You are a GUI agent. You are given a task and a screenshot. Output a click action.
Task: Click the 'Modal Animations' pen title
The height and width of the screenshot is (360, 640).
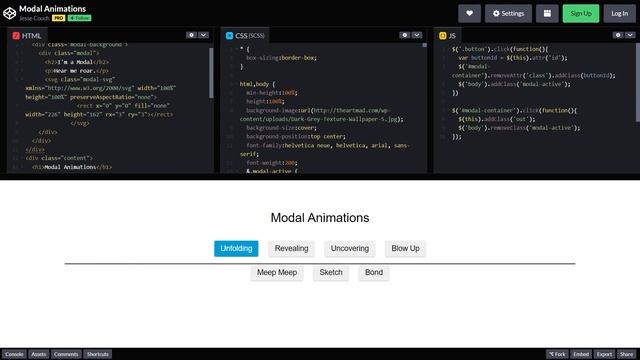53,9
